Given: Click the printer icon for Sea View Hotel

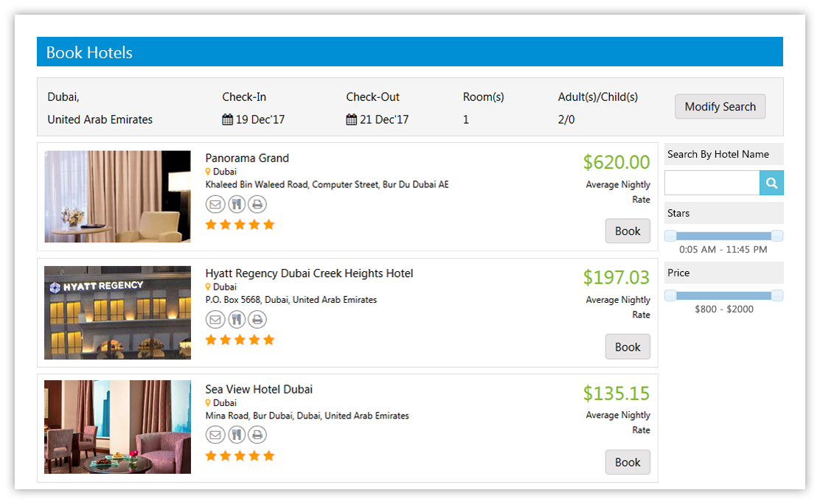Looking at the screenshot, I should [x=257, y=435].
